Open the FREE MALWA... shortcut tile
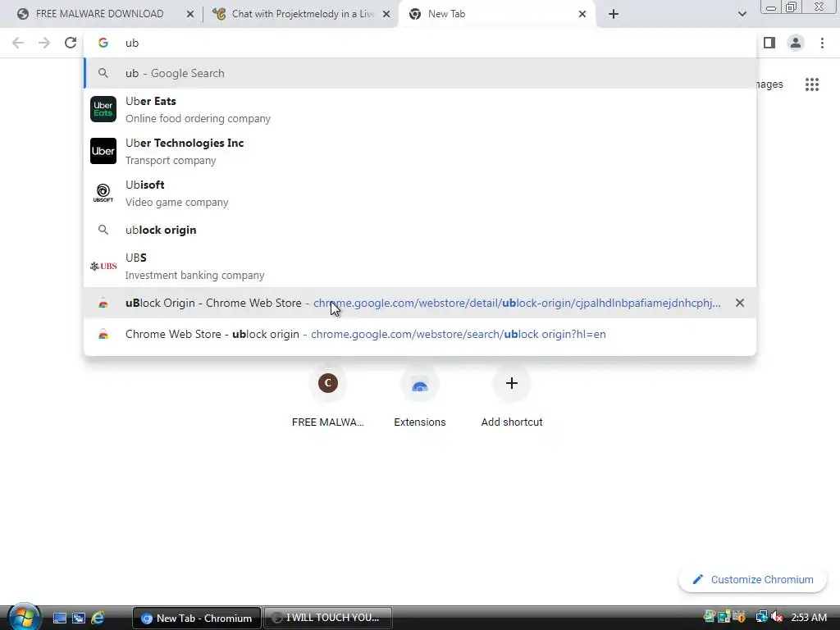This screenshot has width=840, height=630. click(328, 398)
